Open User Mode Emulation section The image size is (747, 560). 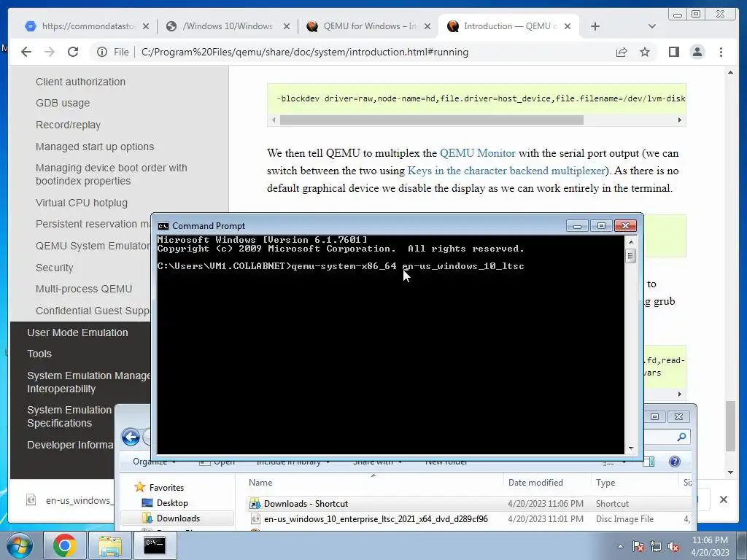point(77,332)
